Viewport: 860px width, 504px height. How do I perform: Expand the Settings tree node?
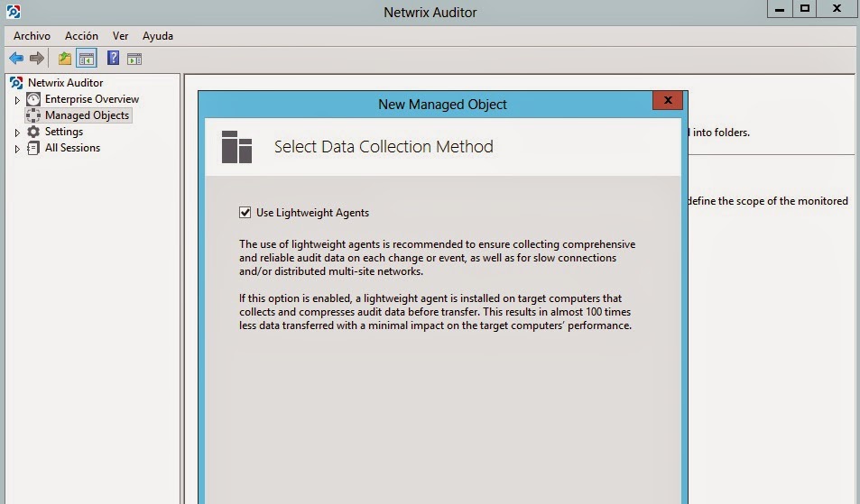pyautogui.click(x=17, y=133)
